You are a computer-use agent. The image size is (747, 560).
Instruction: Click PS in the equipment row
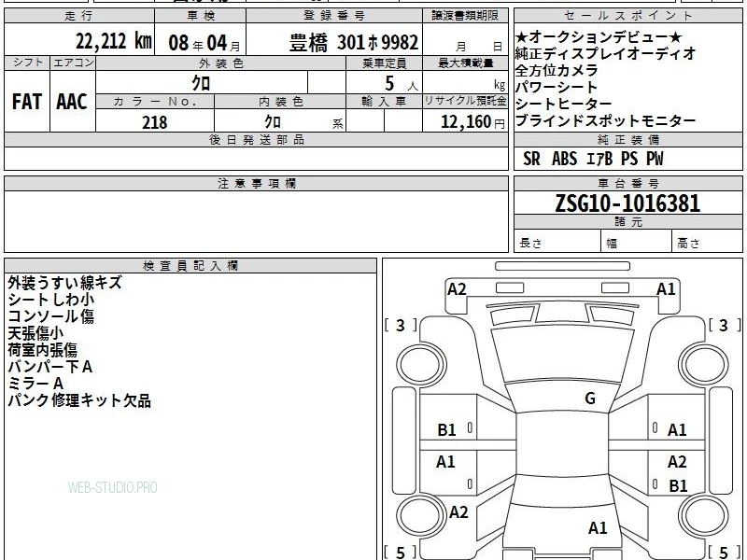(629, 159)
